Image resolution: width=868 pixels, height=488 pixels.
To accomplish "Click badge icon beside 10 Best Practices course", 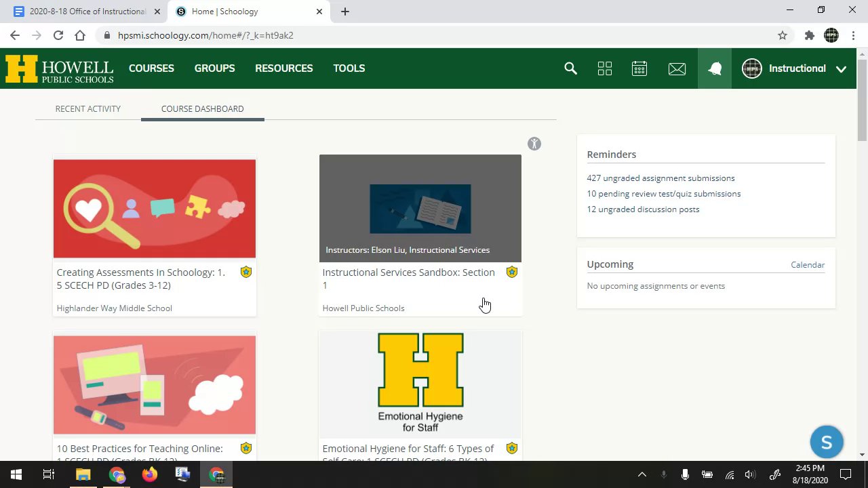I will tap(246, 448).
